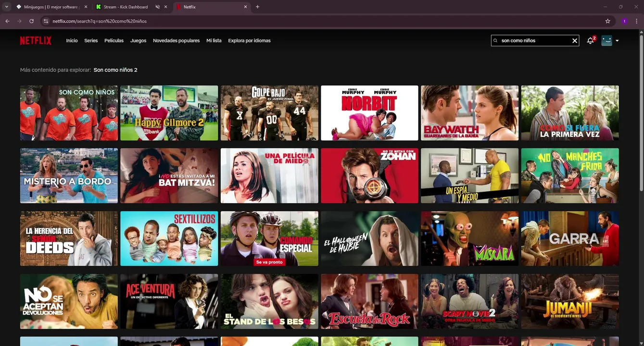The image size is (644, 346).
Task: Open the Escuela de Rock thumbnail
Action: 369,301
